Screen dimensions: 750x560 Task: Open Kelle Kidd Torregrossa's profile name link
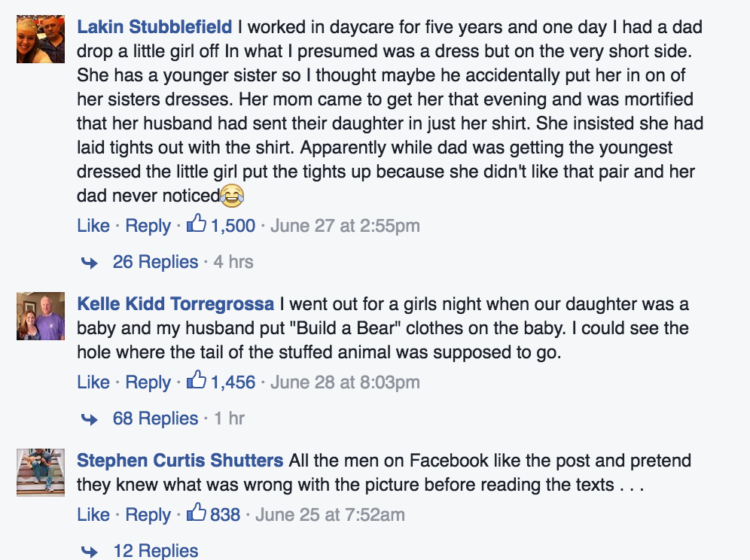(175, 305)
